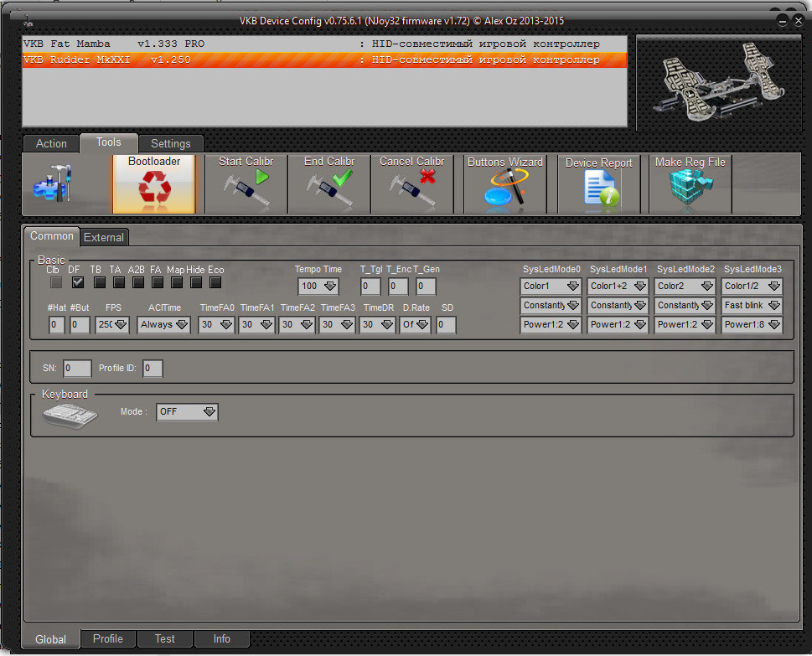This screenshot has height=656, width=812.
Task: Open SysLedMode0 Constantly dropdown
Action: (x=551, y=305)
